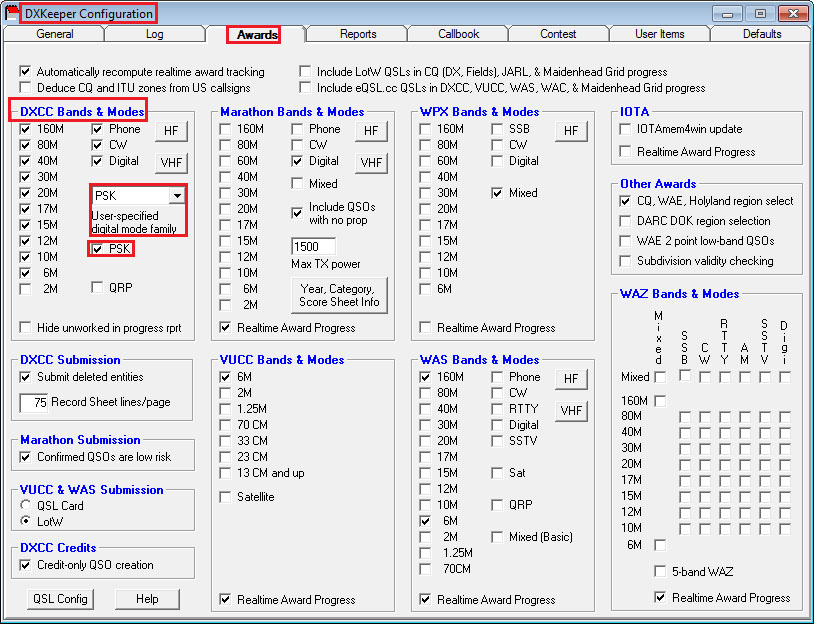Image resolution: width=814 pixels, height=624 pixels.
Task: Select the Contest tab
Action: [558, 34]
